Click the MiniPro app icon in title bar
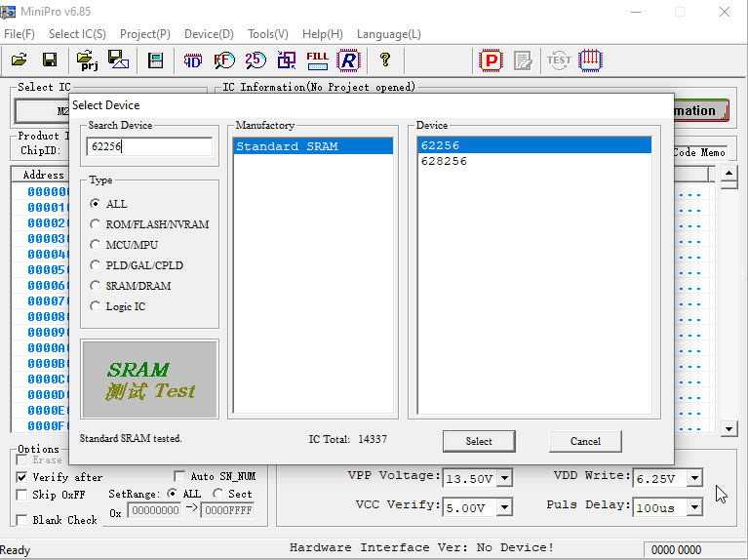This screenshot has width=748, height=560. [x=8, y=12]
